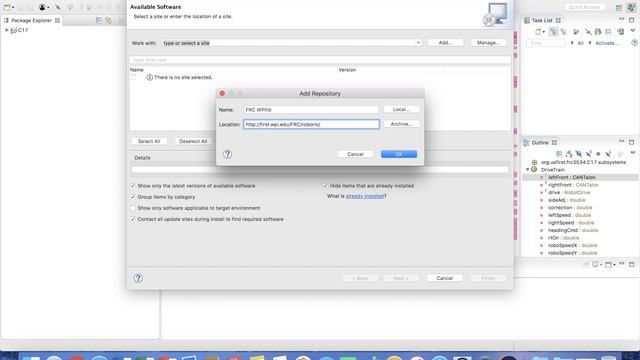Enable Show only software applicable to target environment
The width and height of the screenshot is (640, 360).
133,208
